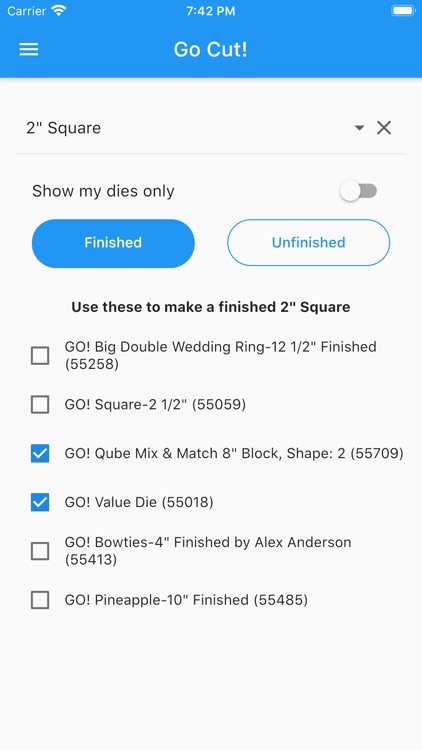Tap the battery indicator icon
The width and height of the screenshot is (422, 750).
(403, 11)
